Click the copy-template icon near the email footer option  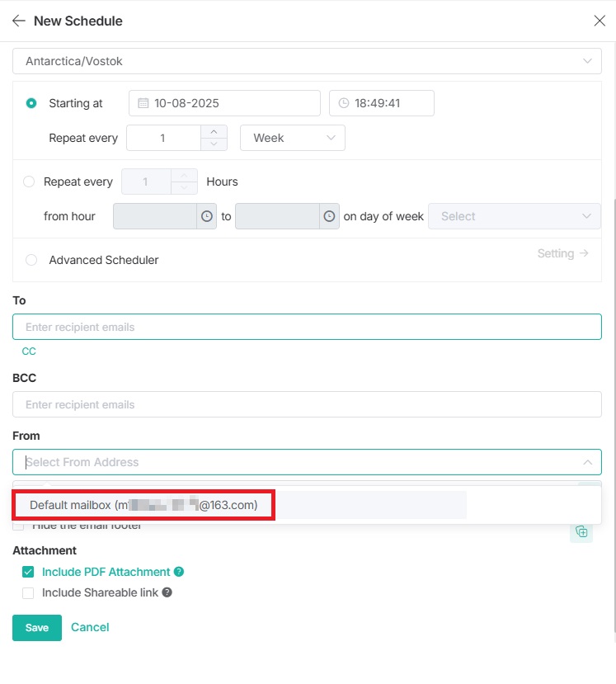click(581, 532)
